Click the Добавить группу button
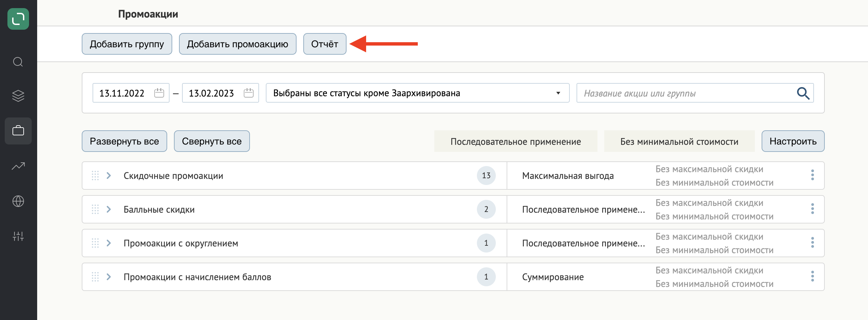 pos(127,44)
